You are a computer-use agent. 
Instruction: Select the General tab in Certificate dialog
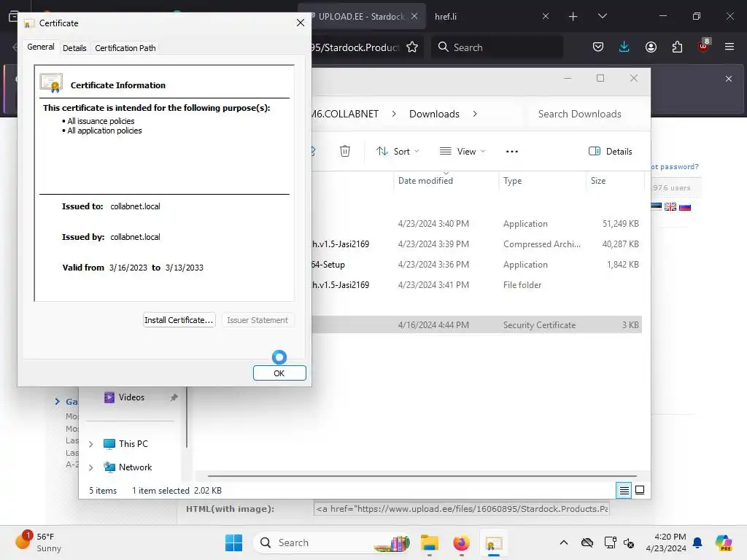(41, 47)
